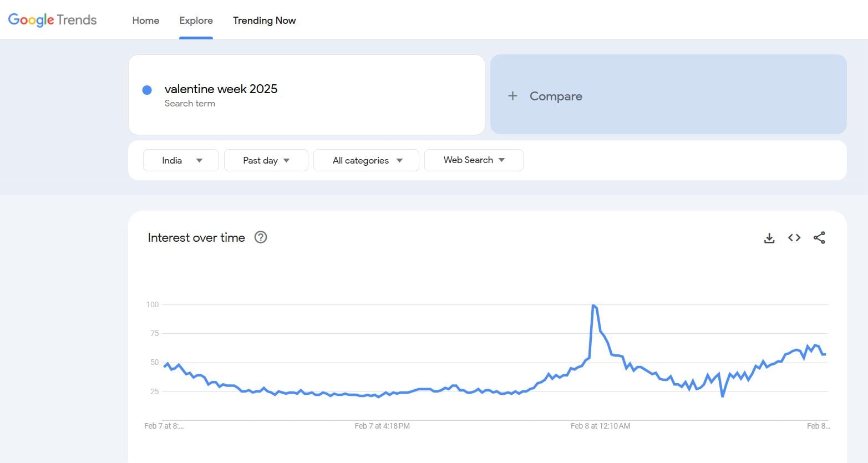Expand the Web Search type dropdown
Viewport: 868px width, 463px height.
click(x=474, y=160)
